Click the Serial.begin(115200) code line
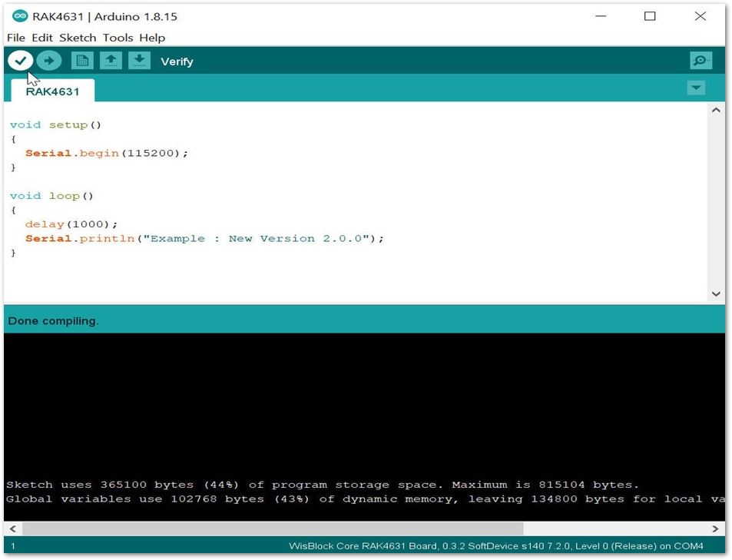Image resolution: width=732 pixels, height=560 pixels. [x=107, y=153]
